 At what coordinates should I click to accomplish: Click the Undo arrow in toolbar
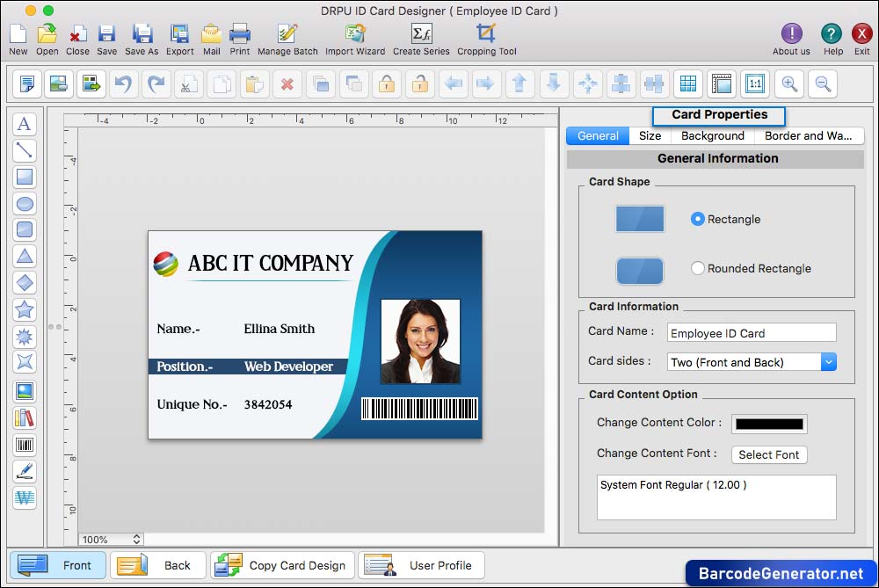(x=123, y=83)
